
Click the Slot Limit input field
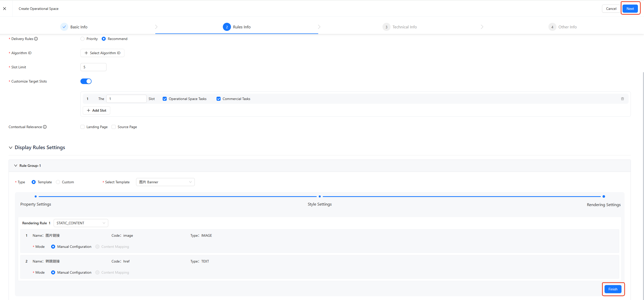click(93, 67)
